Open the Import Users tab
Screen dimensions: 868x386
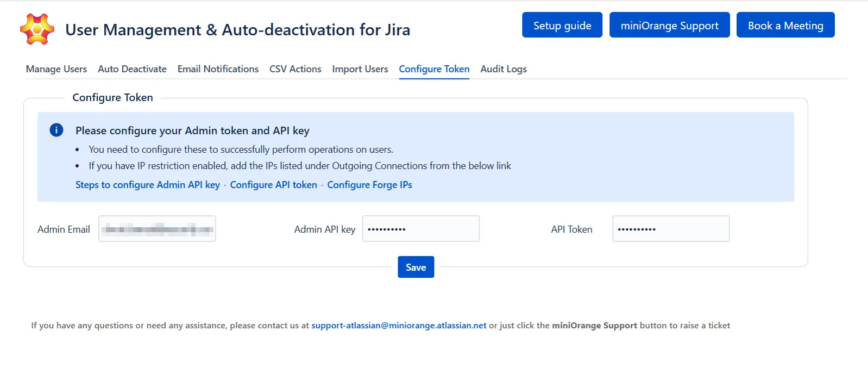[x=360, y=69]
